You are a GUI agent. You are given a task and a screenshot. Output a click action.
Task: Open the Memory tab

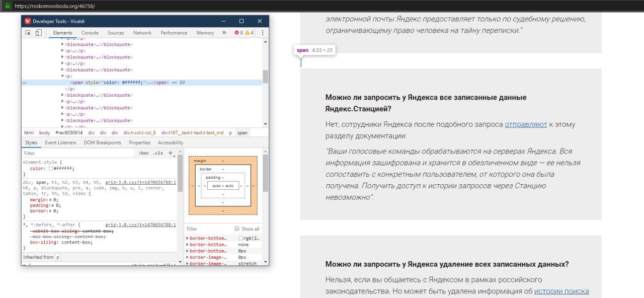pos(205,33)
